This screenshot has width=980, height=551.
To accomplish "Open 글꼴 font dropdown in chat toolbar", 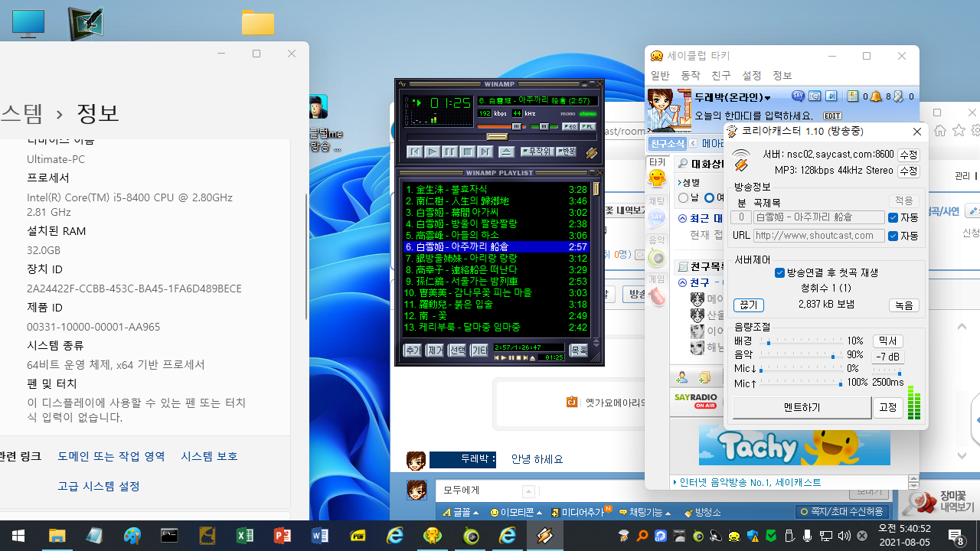I will [462, 512].
